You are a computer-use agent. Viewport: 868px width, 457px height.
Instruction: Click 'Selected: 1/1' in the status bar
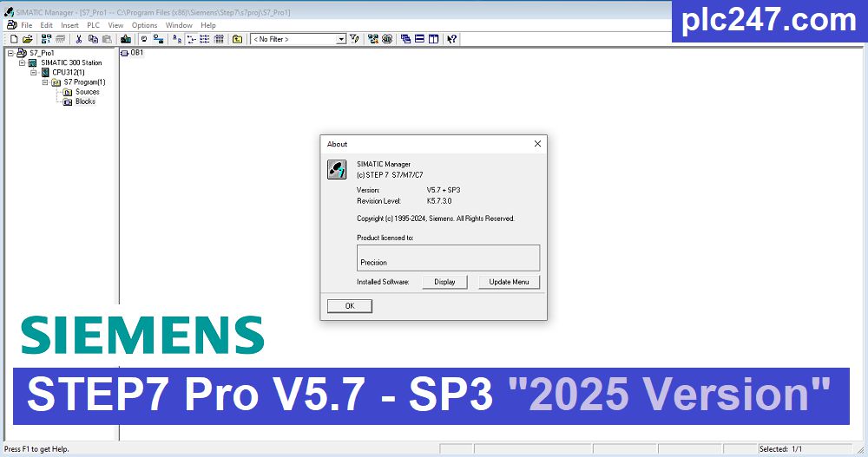(780, 449)
